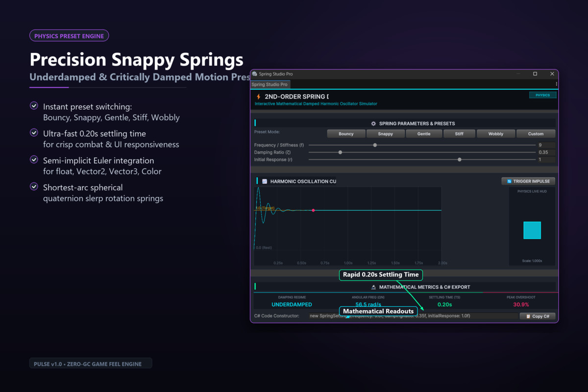Click the Spring Studio Pro app icon in title bar

tap(255, 74)
